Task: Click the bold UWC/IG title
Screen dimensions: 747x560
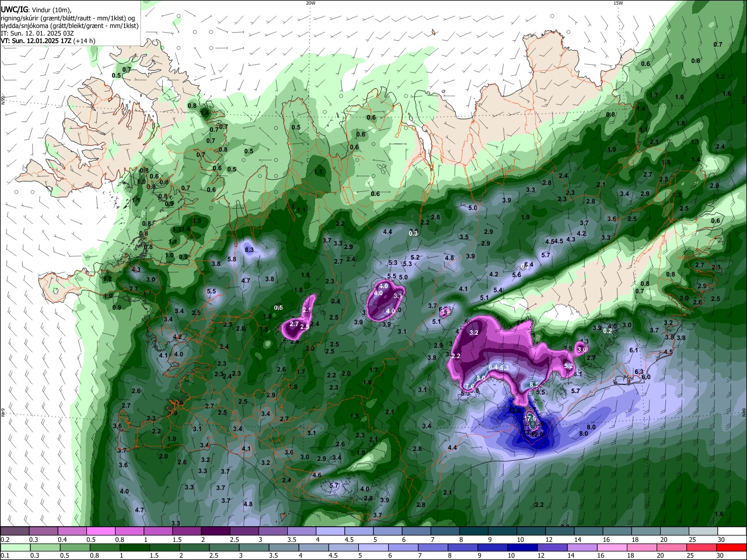Action: pyautogui.click(x=13, y=10)
